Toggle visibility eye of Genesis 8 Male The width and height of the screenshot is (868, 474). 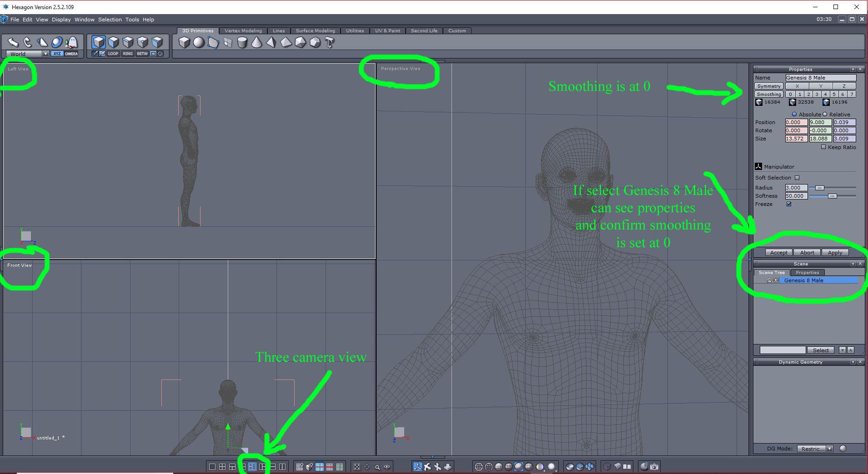tap(776, 280)
